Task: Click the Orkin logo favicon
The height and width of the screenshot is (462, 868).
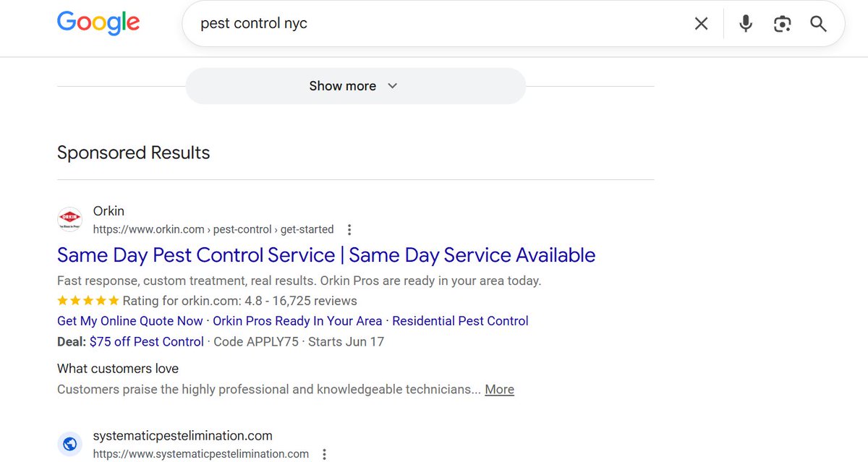Action: click(69, 220)
